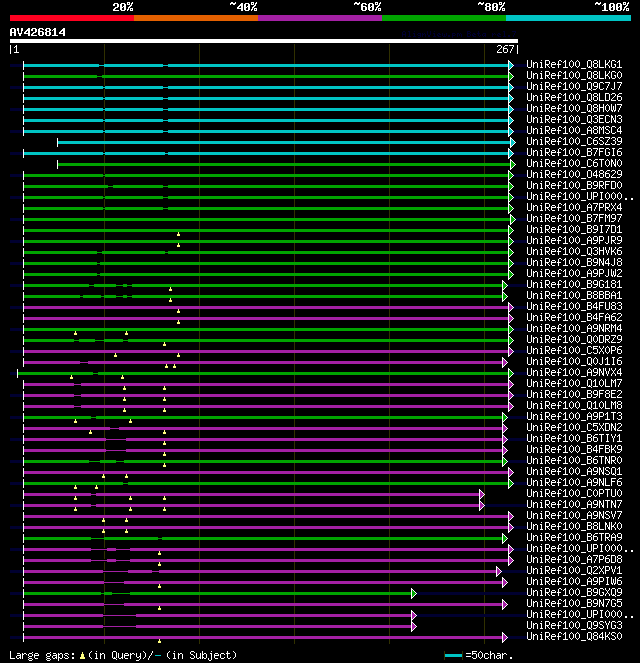The image size is (640, 663).
Task: Select the UniRef100_B6TIY1 label
Action: (574, 438)
